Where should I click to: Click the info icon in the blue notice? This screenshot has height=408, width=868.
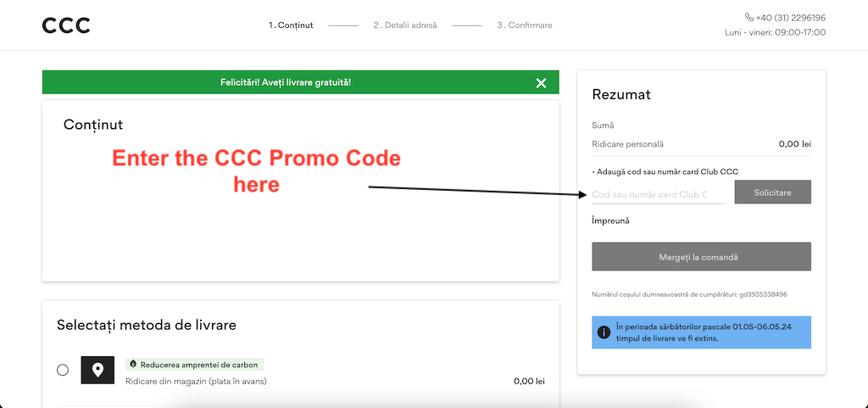pyautogui.click(x=604, y=333)
